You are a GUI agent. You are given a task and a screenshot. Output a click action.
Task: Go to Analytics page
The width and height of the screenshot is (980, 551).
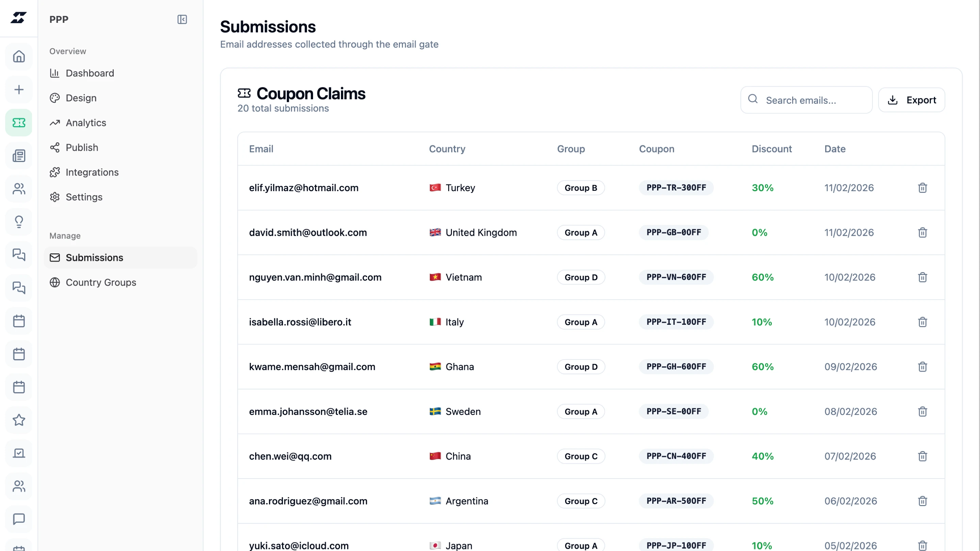pos(86,122)
